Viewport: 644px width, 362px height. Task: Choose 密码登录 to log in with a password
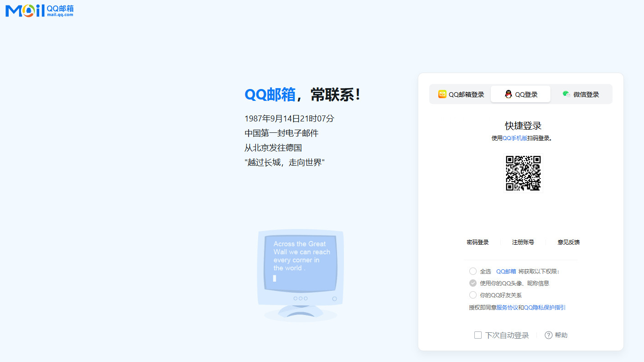pyautogui.click(x=478, y=242)
